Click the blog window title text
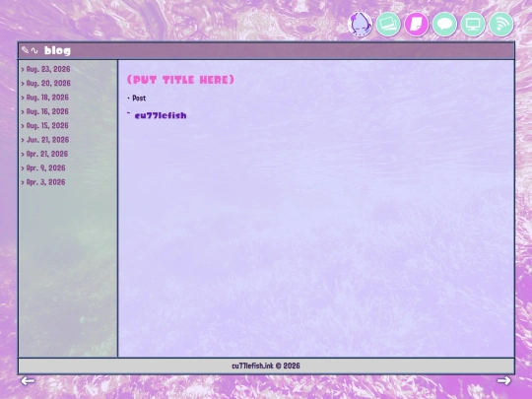This screenshot has height=399, width=532. click(x=57, y=50)
